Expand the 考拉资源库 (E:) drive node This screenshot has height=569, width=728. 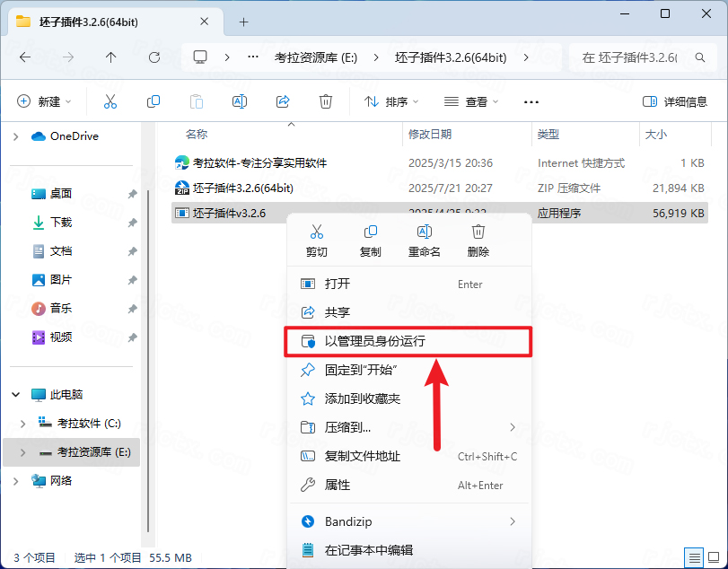[x=22, y=452]
